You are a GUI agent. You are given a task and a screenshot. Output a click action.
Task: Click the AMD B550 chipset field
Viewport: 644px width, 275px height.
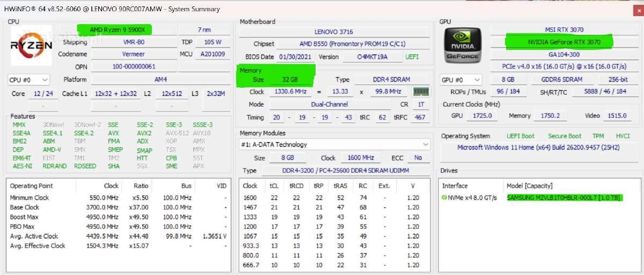(x=353, y=44)
